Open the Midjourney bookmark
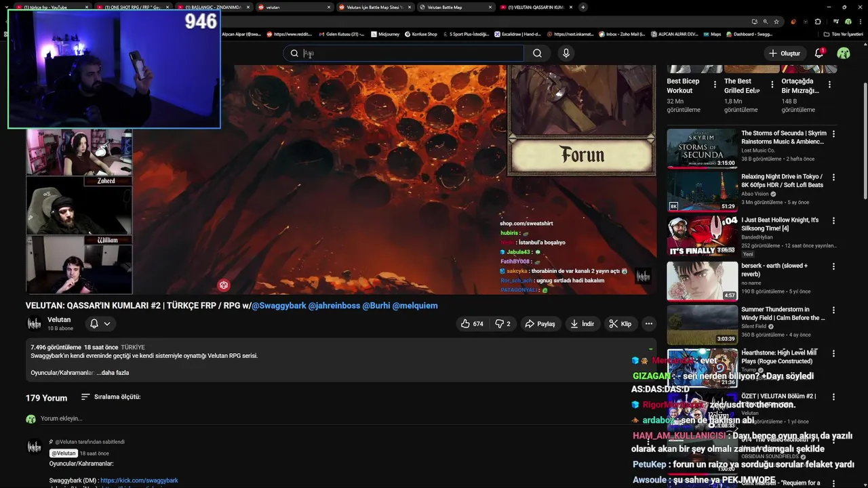 384,34
